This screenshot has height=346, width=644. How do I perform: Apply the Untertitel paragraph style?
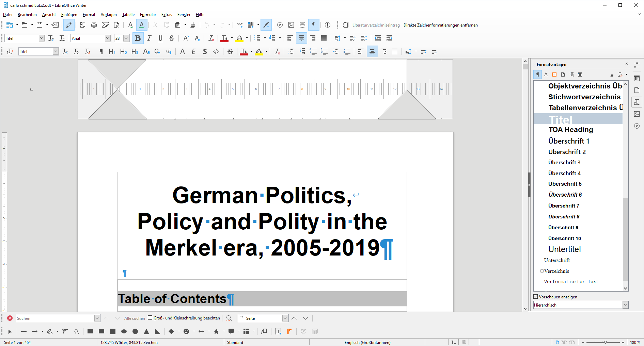click(x=564, y=249)
